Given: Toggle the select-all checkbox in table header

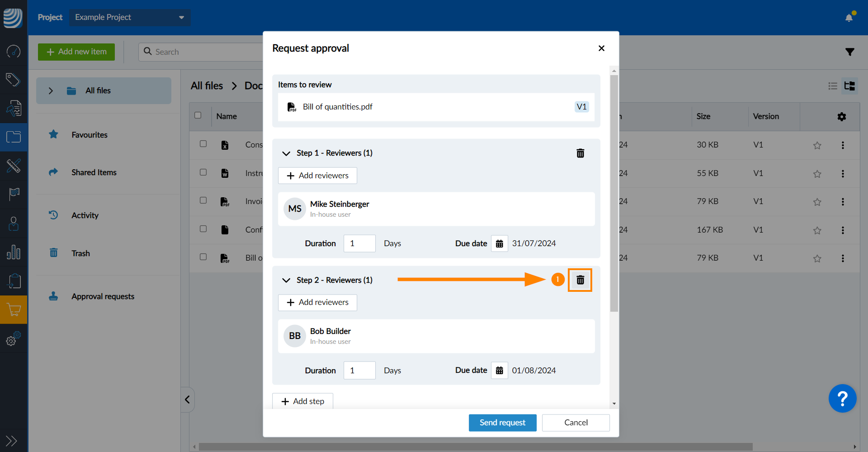Looking at the screenshot, I should [x=198, y=115].
